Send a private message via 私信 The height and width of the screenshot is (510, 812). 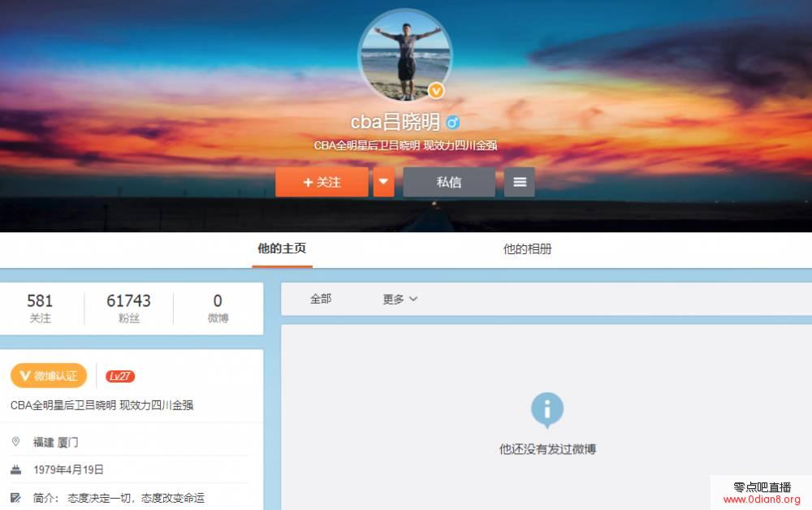coord(449,182)
